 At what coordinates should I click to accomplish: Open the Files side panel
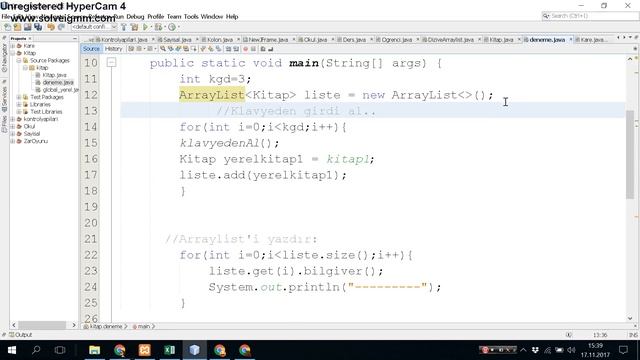[x=4, y=124]
